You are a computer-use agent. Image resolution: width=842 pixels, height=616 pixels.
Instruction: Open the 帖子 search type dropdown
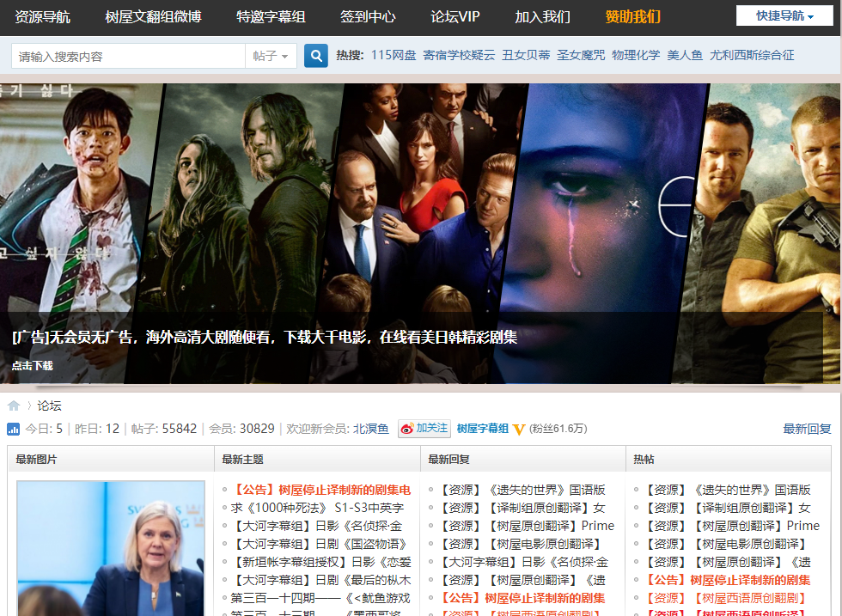point(271,56)
